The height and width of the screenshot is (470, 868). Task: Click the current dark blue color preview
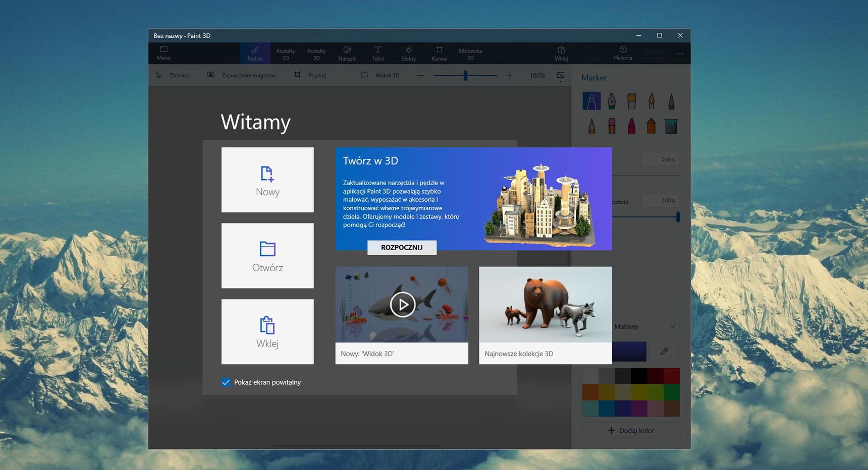[629, 351]
